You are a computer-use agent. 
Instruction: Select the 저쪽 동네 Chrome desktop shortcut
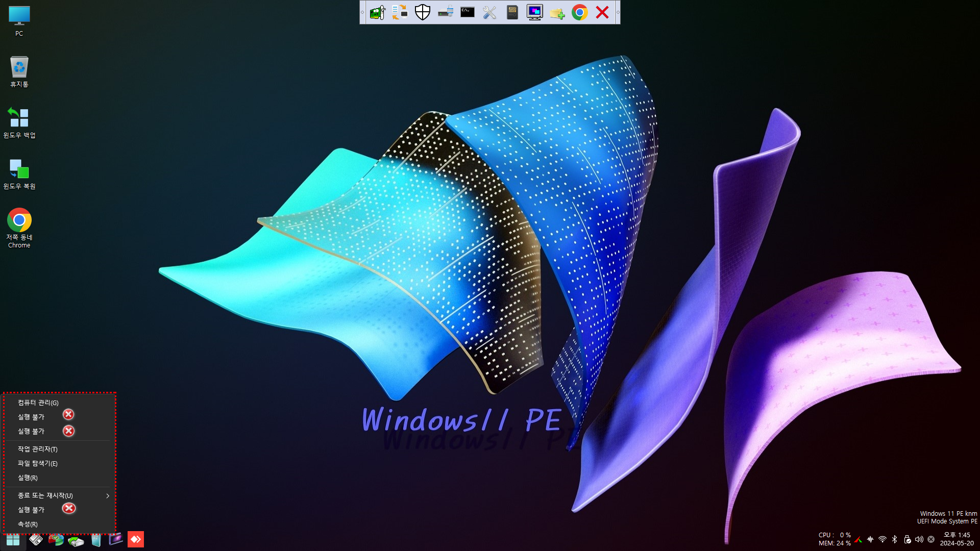tap(19, 228)
